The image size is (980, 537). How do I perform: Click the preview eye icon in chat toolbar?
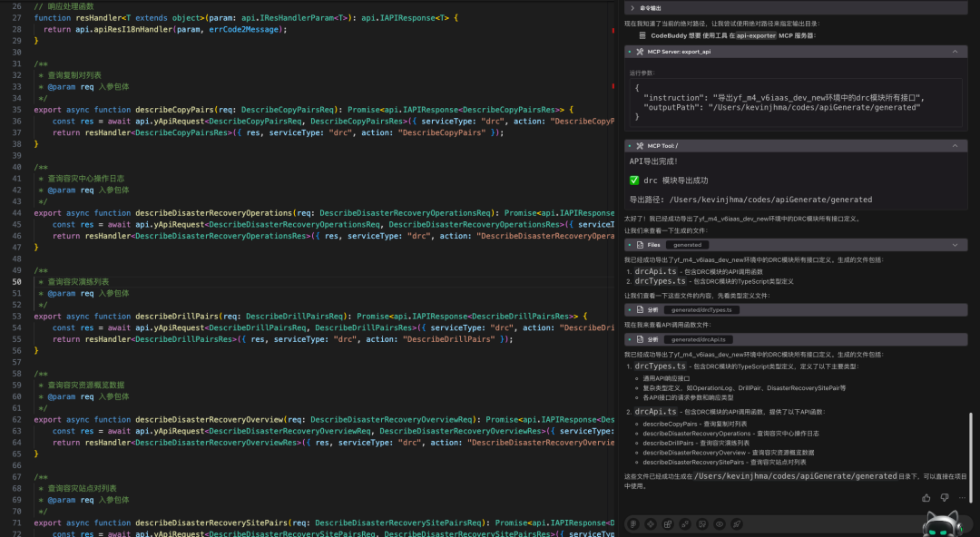720,523
